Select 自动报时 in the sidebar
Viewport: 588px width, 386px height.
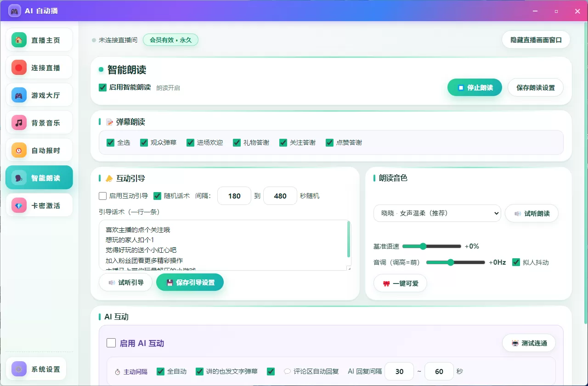[x=39, y=150]
